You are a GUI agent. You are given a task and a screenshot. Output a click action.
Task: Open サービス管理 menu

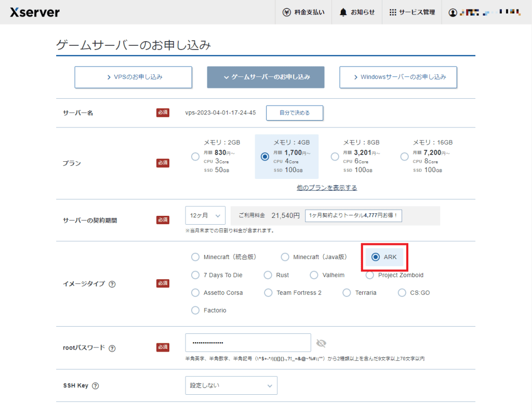tap(412, 12)
